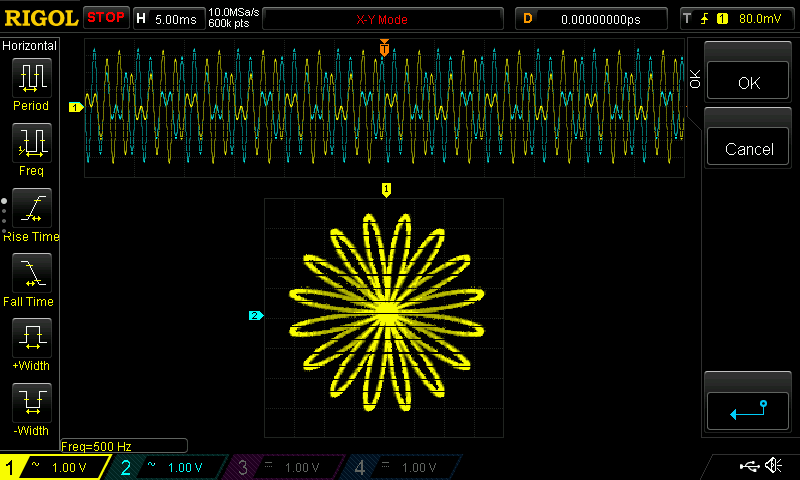The width and height of the screenshot is (800, 480).
Task: Toggle channel 2 at 1.00 V
Action: click(172, 467)
